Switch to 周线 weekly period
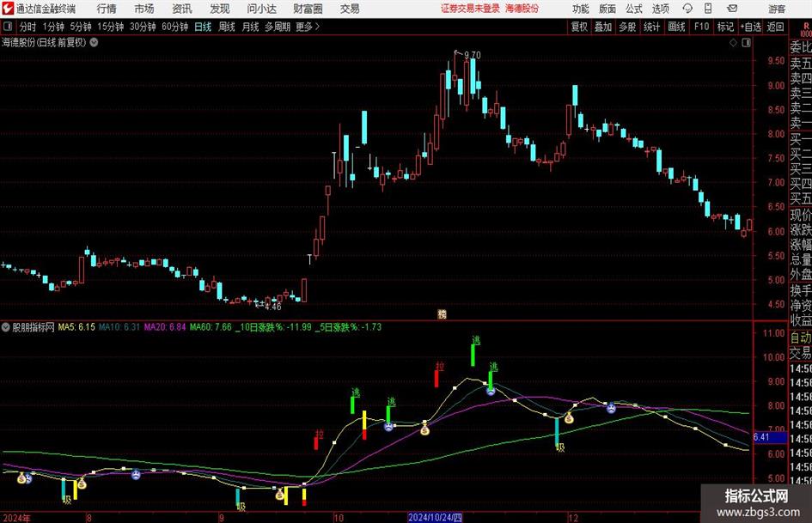The height and width of the screenshot is (523, 812). click(x=227, y=27)
